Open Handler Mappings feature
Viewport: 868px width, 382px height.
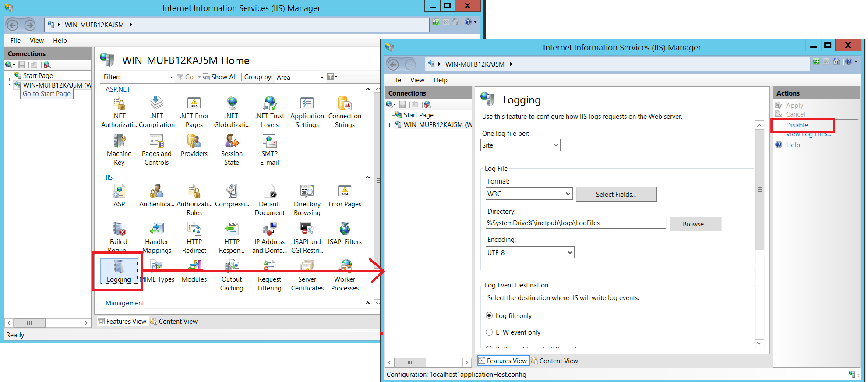pyautogui.click(x=157, y=238)
